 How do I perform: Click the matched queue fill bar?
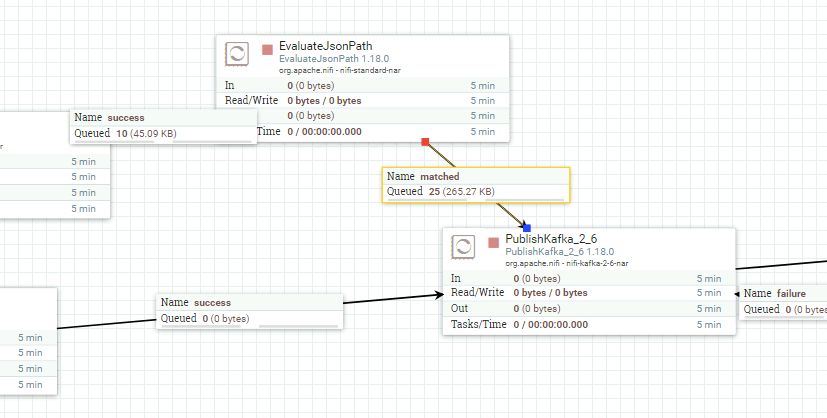click(x=427, y=200)
